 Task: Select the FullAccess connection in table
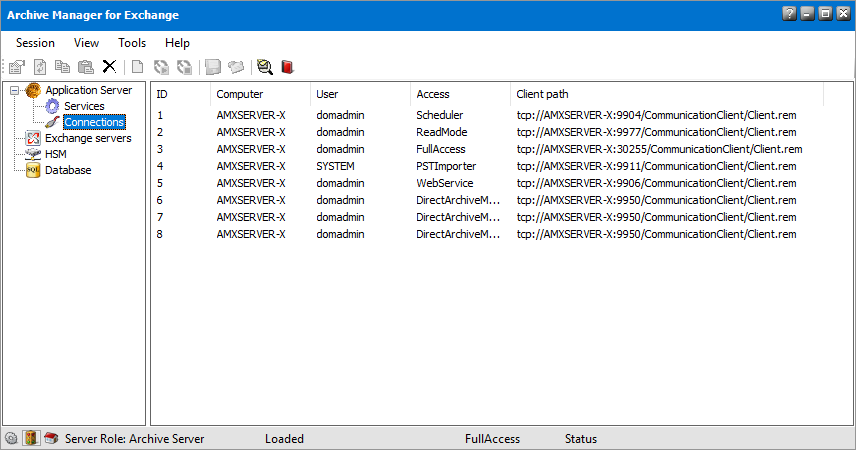[487, 149]
